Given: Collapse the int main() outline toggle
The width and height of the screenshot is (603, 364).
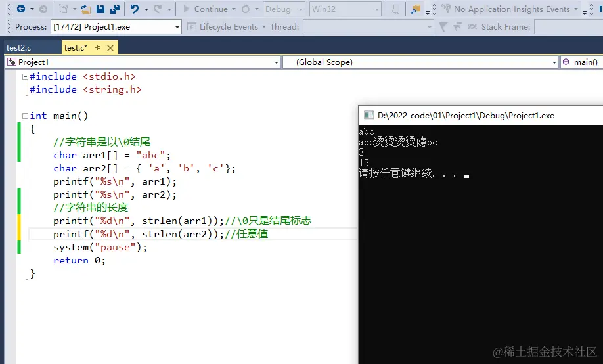Looking at the screenshot, I should point(25,116).
